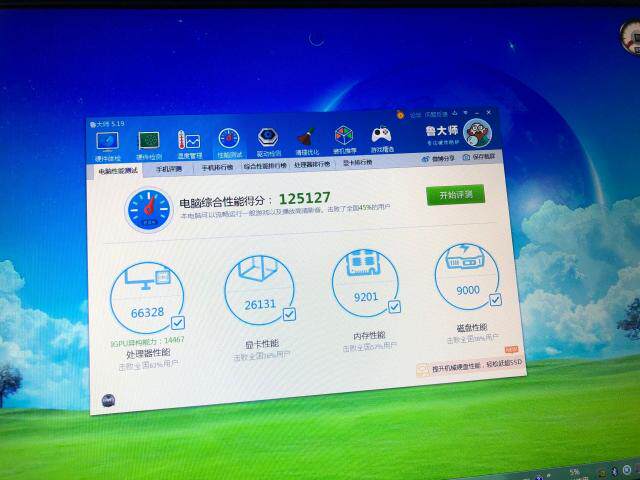Click the total score value 125127
Image resolution: width=640 pixels, height=480 pixels.
(304, 198)
